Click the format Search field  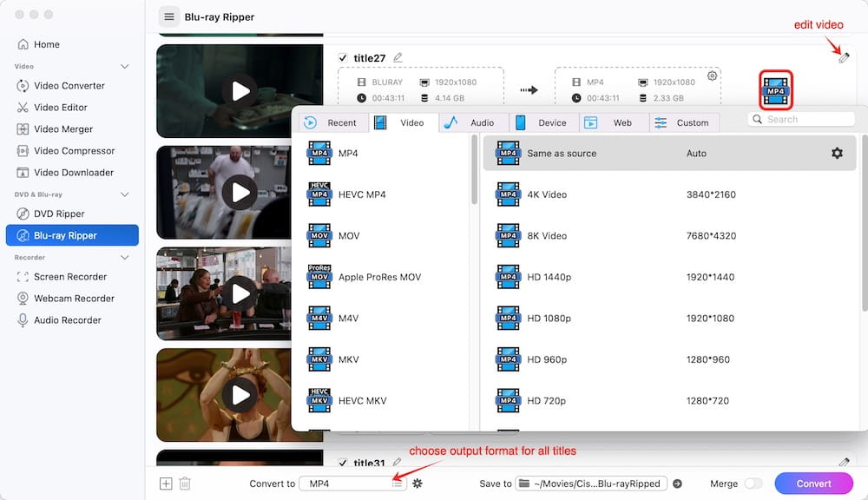tap(801, 119)
